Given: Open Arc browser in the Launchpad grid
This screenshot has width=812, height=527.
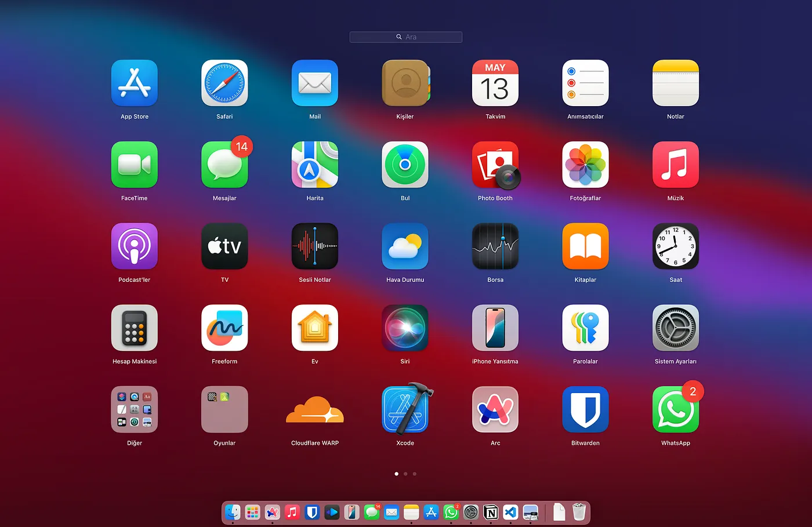Looking at the screenshot, I should point(495,409).
